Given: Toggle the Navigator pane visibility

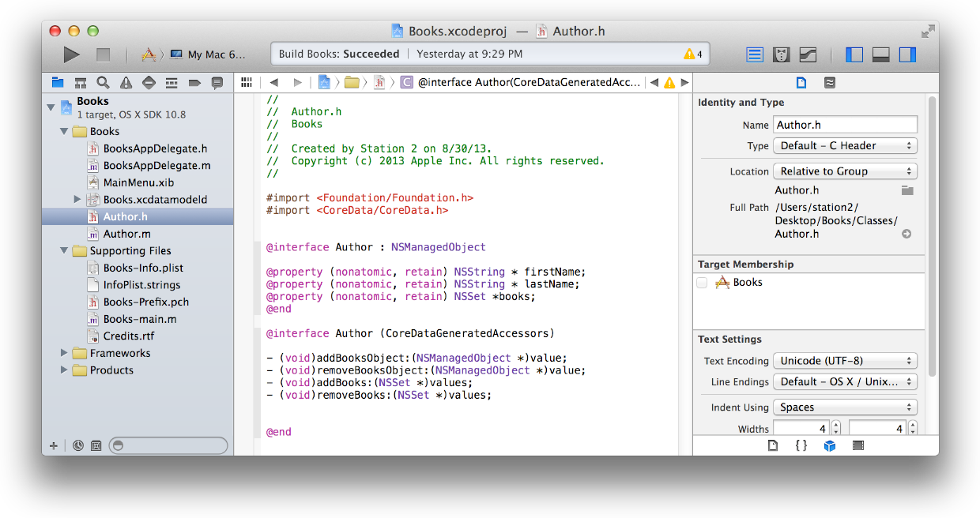Looking at the screenshot, I should (854, 54).
